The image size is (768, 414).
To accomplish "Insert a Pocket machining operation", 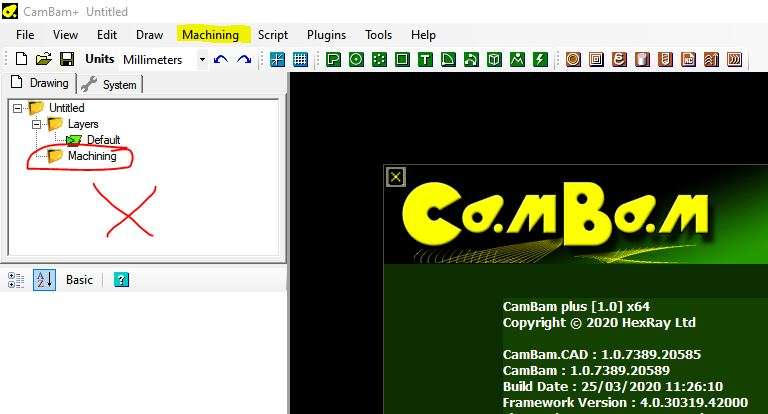I will (x=596, y=60).
